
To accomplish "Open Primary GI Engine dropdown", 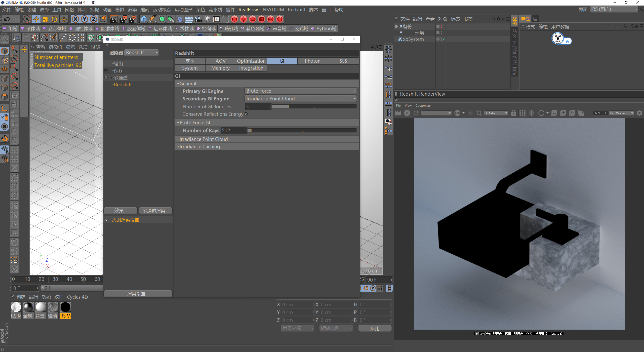I will (x=300, y=91).
